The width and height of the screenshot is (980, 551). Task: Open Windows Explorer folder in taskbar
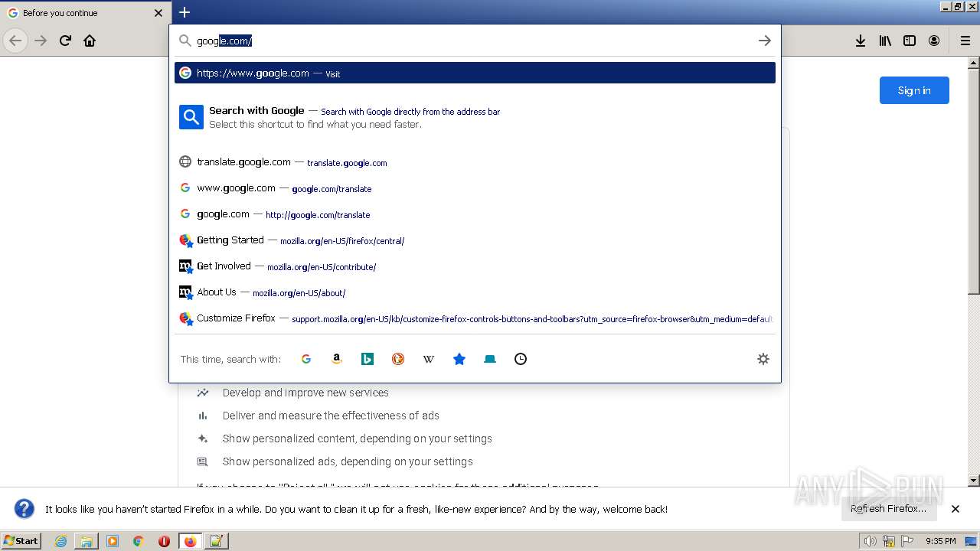pos(87,541)
